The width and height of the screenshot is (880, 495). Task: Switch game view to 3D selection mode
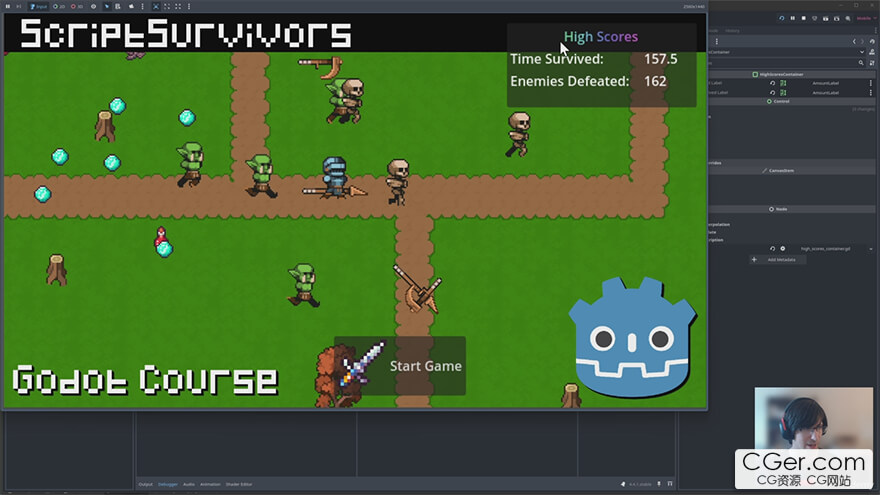[x=76, y=6]
